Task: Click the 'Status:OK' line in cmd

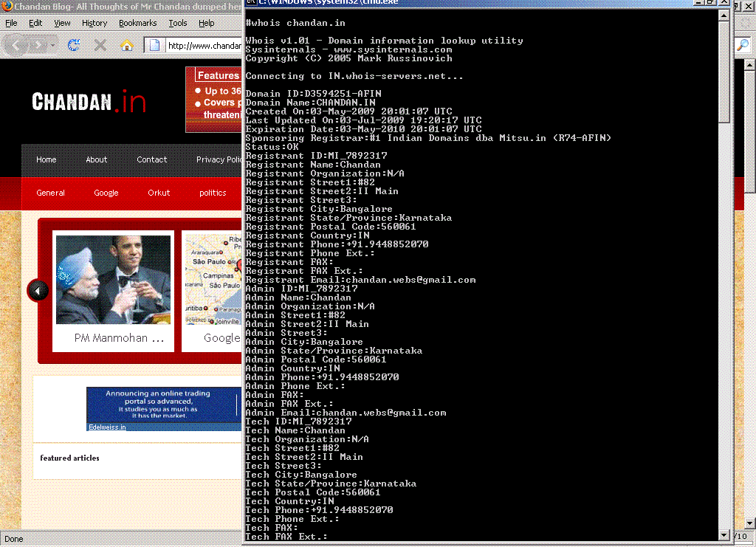Action: [x=272, y=147]
